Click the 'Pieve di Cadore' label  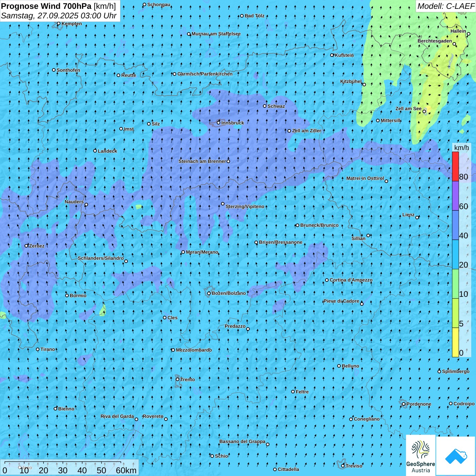341,301
